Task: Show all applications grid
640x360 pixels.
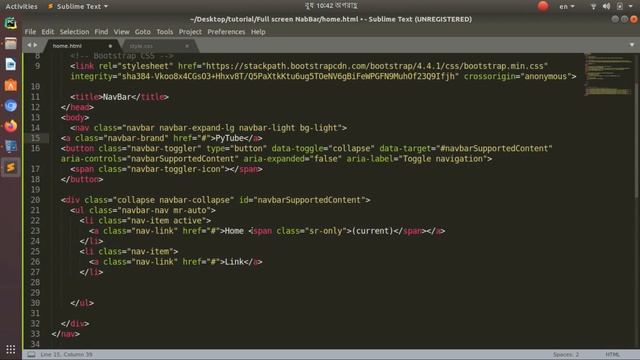Action: [x=11, y=349]
